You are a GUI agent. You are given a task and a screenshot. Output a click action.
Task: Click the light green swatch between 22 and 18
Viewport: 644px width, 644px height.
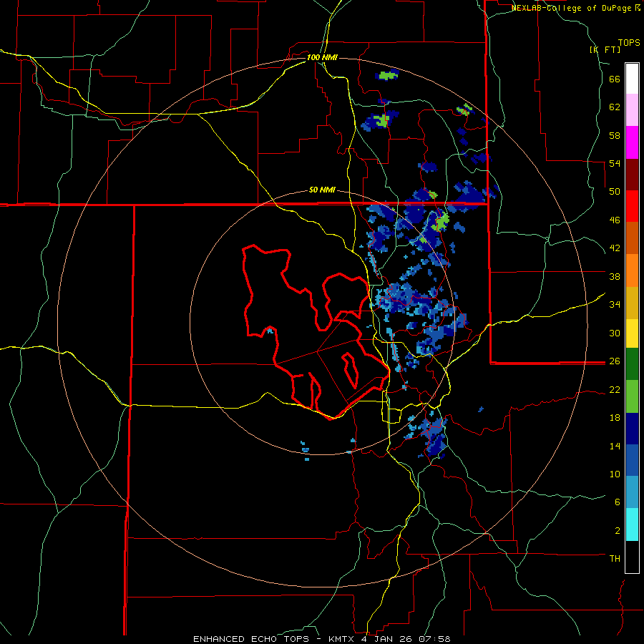[632, 396]
